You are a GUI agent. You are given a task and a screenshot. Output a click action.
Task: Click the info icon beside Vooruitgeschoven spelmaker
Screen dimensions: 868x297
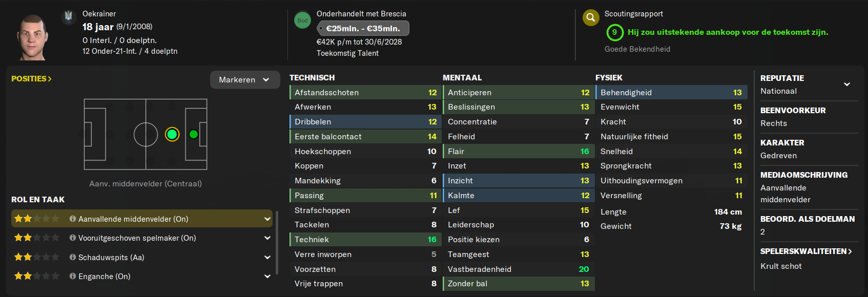[73, 238]
